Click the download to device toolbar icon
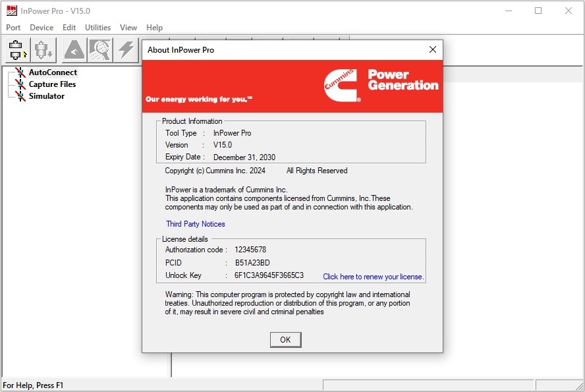Image resolution: width=585 pixels, height=392 pixels. pyautogui.click(x=43, y=50)
